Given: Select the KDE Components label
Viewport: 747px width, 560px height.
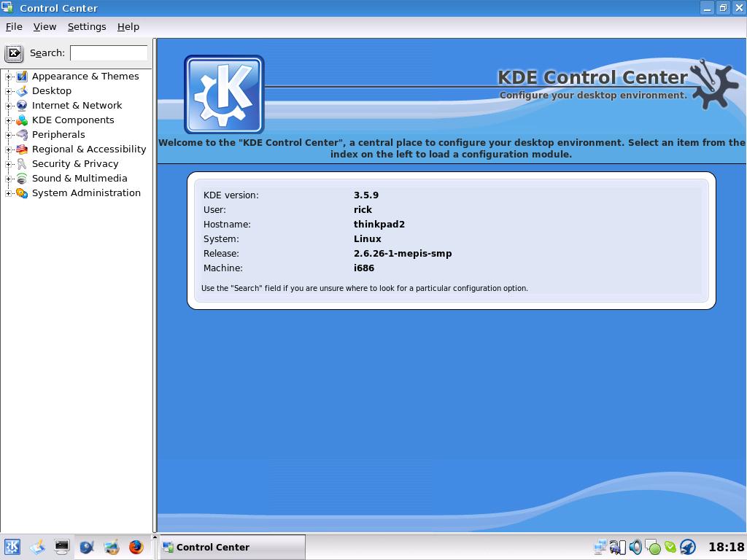Looking at the screenshot, I should coord(73,120).
